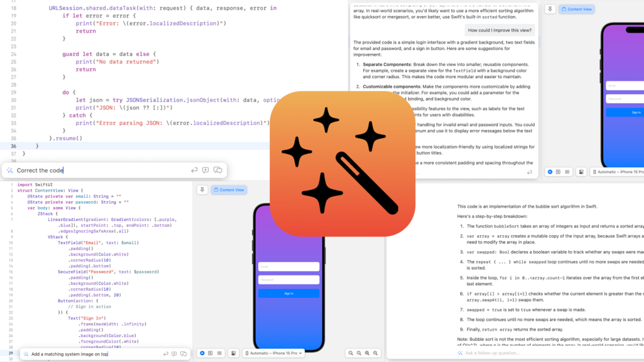Pin the preview in the bottom center canvas
The height and width of the screenshot is (362, 644).
pyautogui.click(x=202, y=190)
